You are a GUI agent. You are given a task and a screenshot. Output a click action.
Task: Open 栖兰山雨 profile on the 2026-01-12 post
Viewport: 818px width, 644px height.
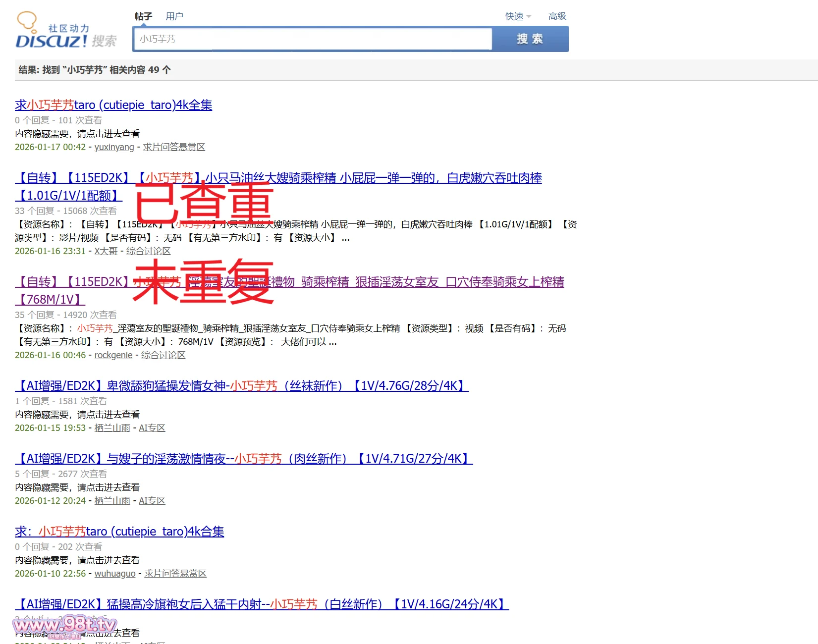coord(112,501)
